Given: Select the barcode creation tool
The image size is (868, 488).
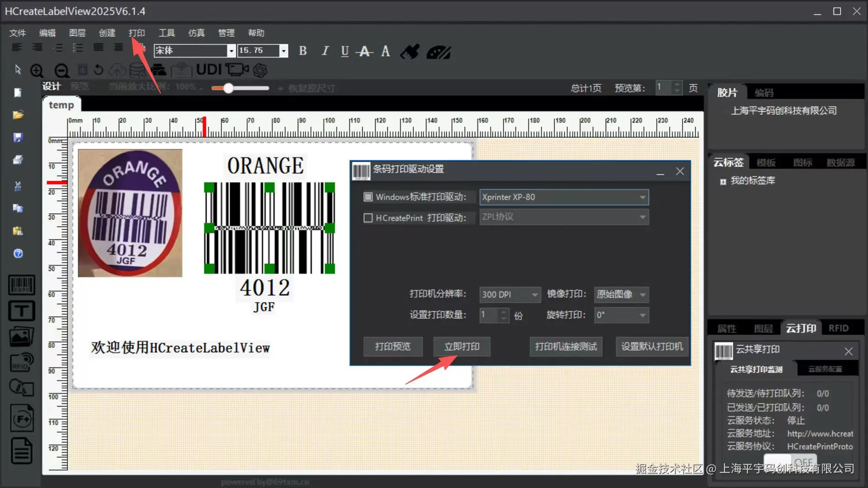Looking at the screenshot, I should [x=21, y=285].
